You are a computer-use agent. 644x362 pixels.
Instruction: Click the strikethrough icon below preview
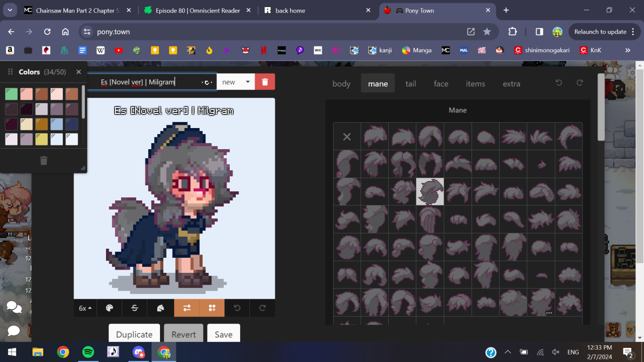tap(135, 308)
